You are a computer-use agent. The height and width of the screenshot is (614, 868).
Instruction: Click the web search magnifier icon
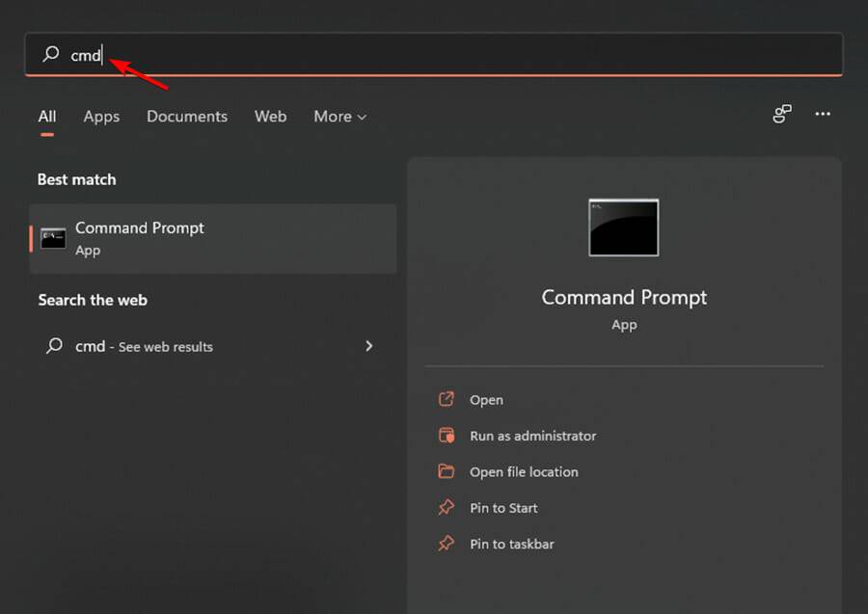[x=54, y=346]
